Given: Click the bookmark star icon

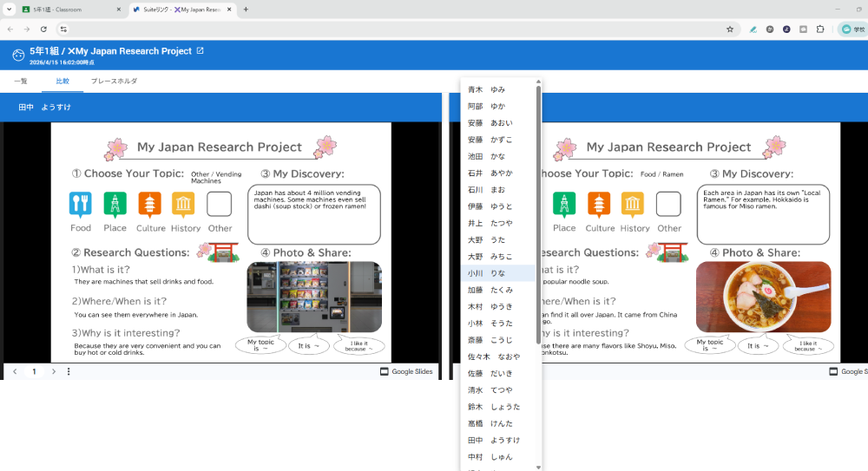Looking at the screenshot, I should tap(730, 29).
